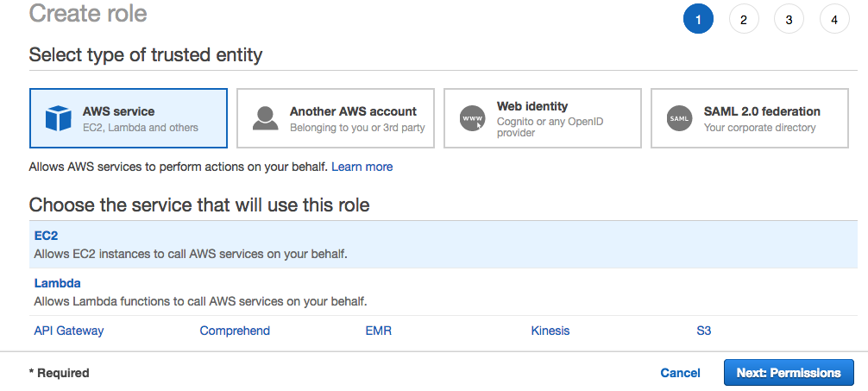Choose Lambda as the service
The height and width of the screenshot is (391, 868).
pos(57,283)
